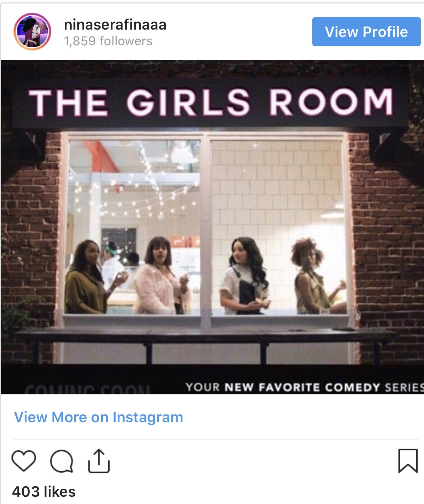Click the YOUR NEW FAVORITE COMEDY SERIES tagline
424x504 pixels.
point(304,387)
